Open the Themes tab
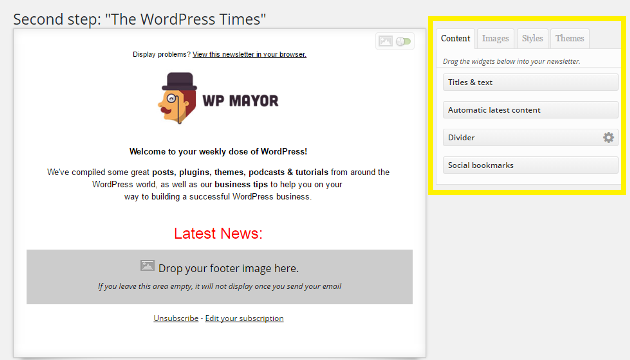 570,39
